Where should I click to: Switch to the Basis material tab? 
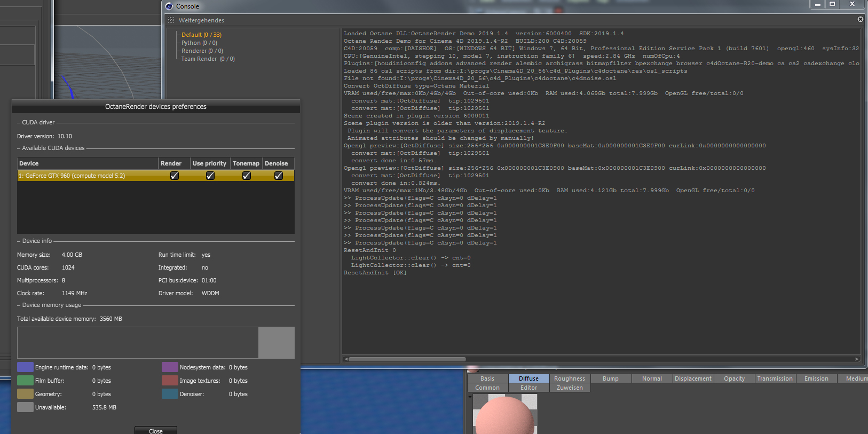tap(487, 378)
